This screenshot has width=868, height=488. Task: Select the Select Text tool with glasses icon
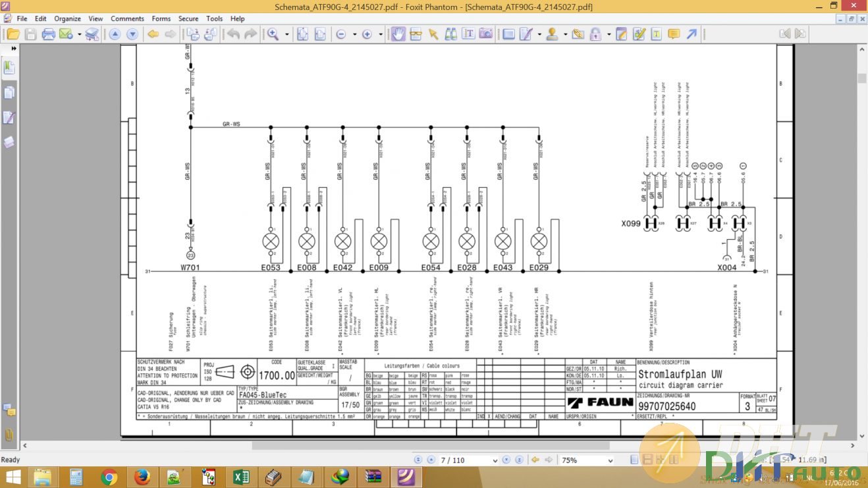coord(416,34)
